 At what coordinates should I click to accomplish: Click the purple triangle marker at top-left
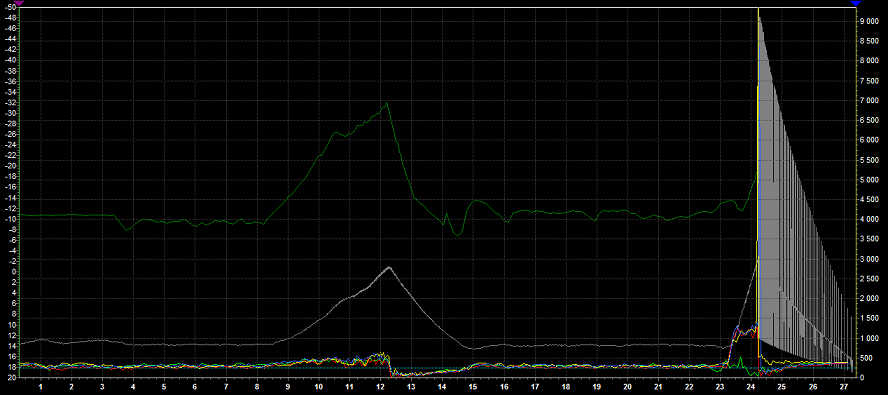(x=19, y=2)
